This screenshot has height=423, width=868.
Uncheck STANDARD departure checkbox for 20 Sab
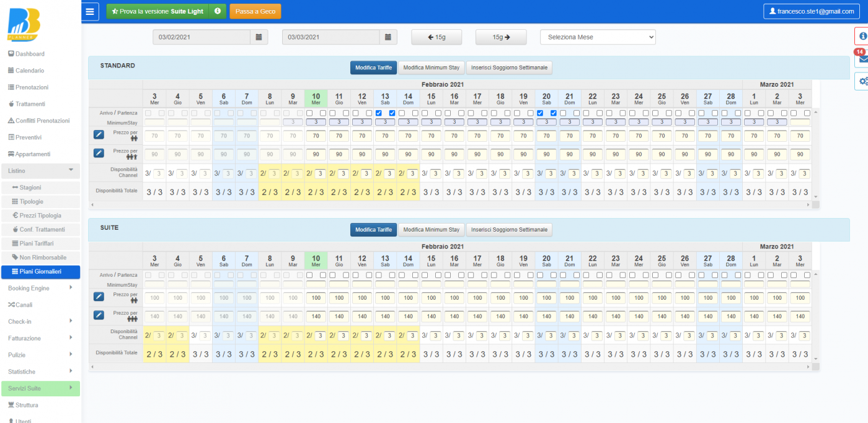553,113
